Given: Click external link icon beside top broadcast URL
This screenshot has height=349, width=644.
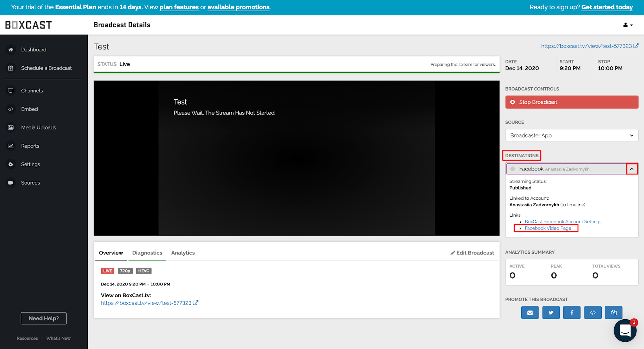Looking at the screenshot, I should pos(636,46).
